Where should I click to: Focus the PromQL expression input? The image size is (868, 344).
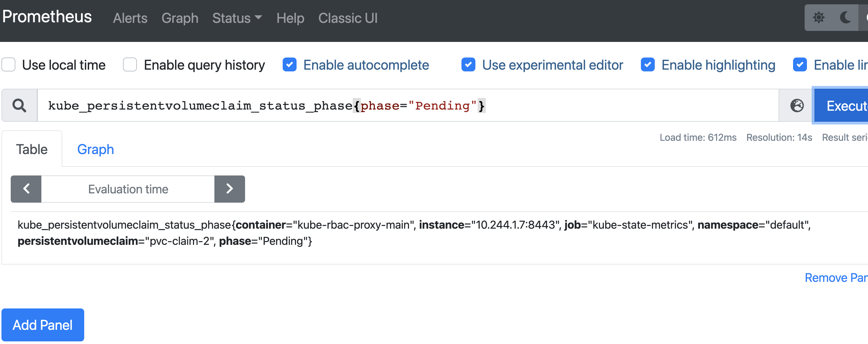point(408,105)
